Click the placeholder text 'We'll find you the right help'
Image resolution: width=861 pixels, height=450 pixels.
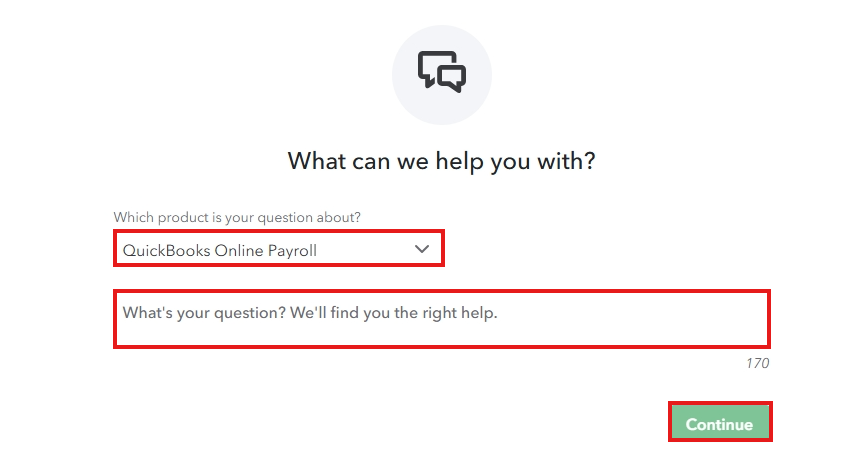[x=394, y=312]
